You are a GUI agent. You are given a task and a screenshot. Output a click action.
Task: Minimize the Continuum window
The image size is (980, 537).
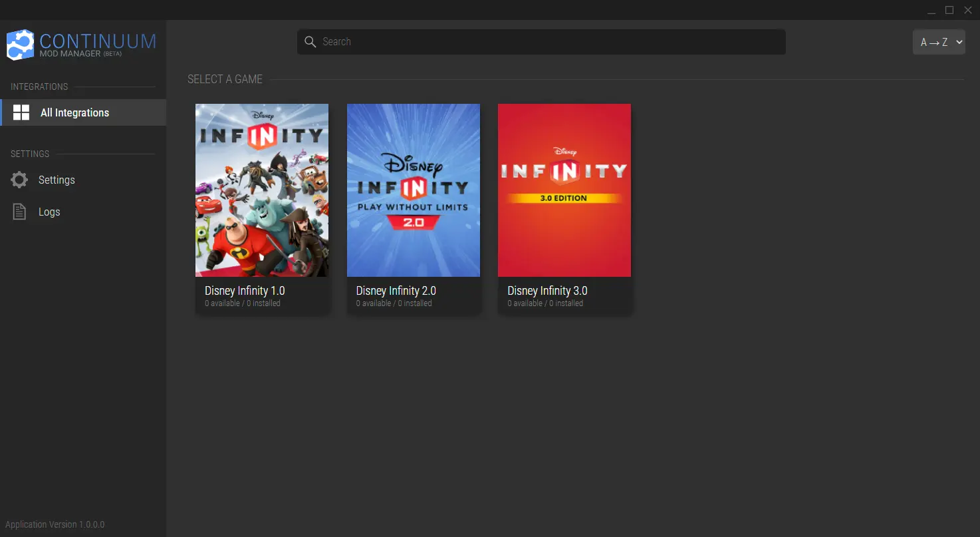pyautogui.click(x=931, y=10)
